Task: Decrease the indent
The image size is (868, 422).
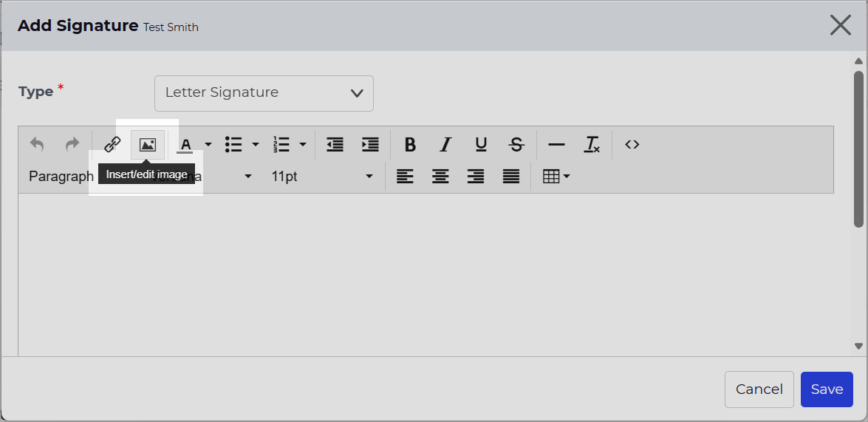Action: pos(335,145)
